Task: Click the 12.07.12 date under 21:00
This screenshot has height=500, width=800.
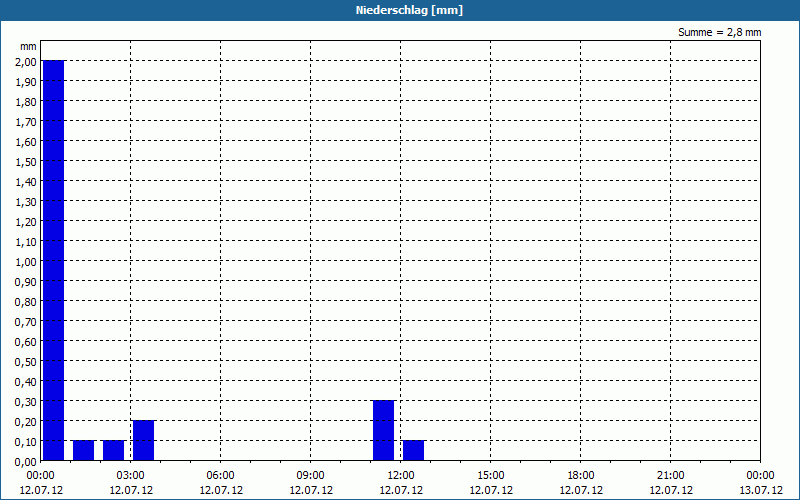Action: 671,490
